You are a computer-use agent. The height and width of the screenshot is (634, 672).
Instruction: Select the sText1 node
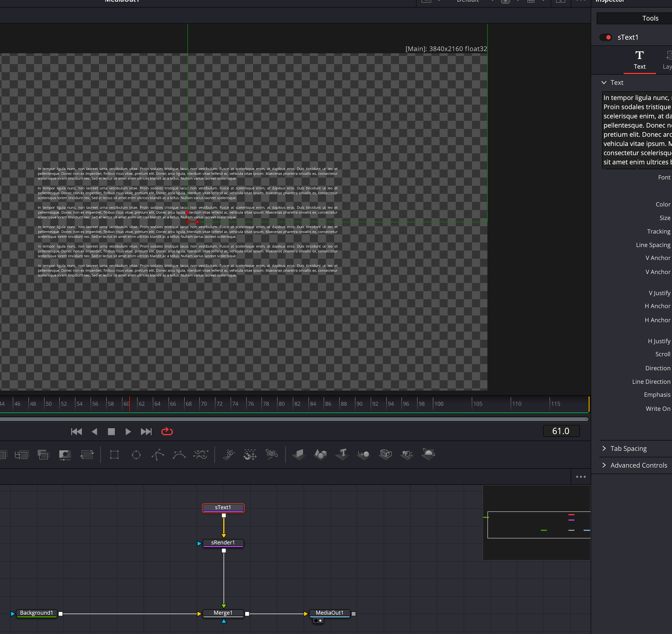click(223, 508)
